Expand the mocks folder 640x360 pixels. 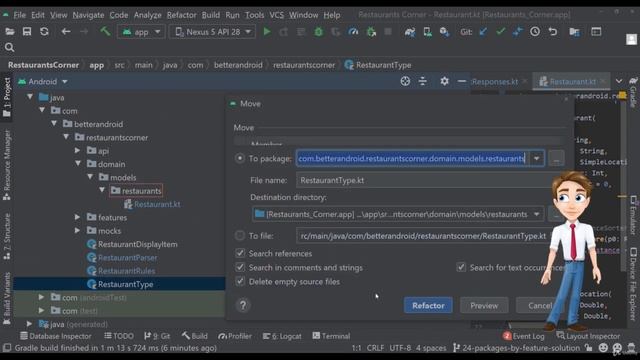tap(77, 231)
